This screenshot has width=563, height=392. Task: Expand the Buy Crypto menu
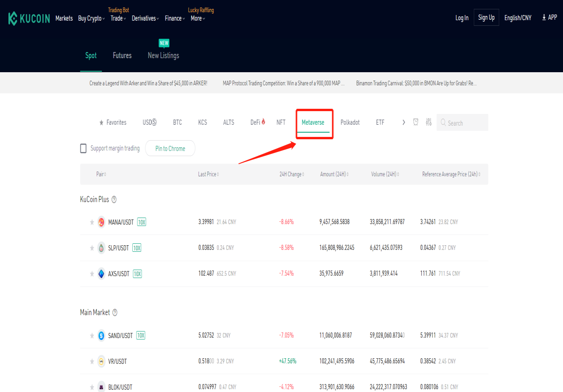[91, 18]
